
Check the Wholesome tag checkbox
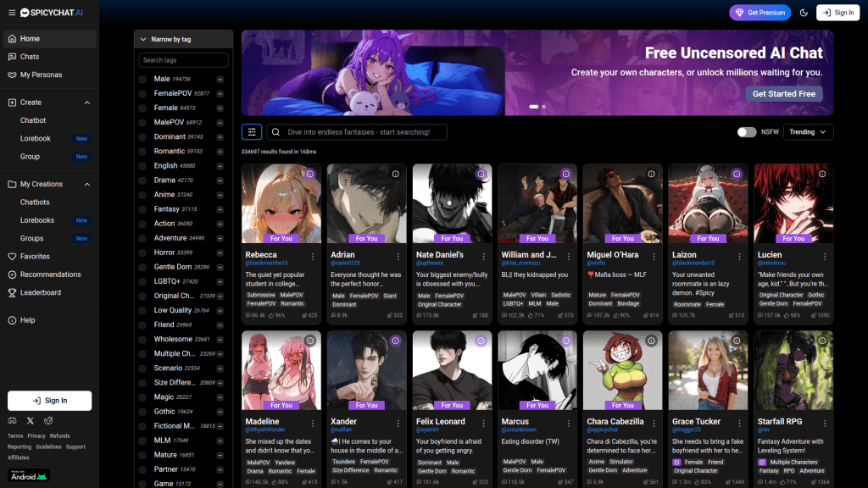point(142,339)
